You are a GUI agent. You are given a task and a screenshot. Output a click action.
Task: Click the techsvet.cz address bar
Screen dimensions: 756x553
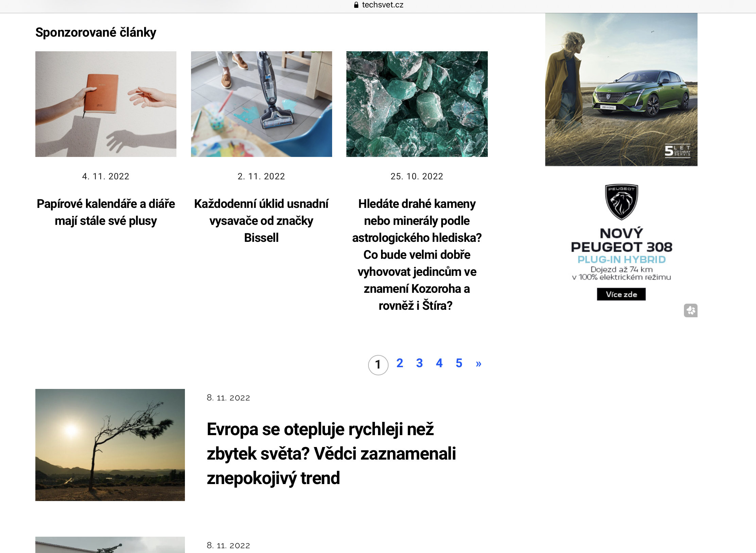[378, 5]
